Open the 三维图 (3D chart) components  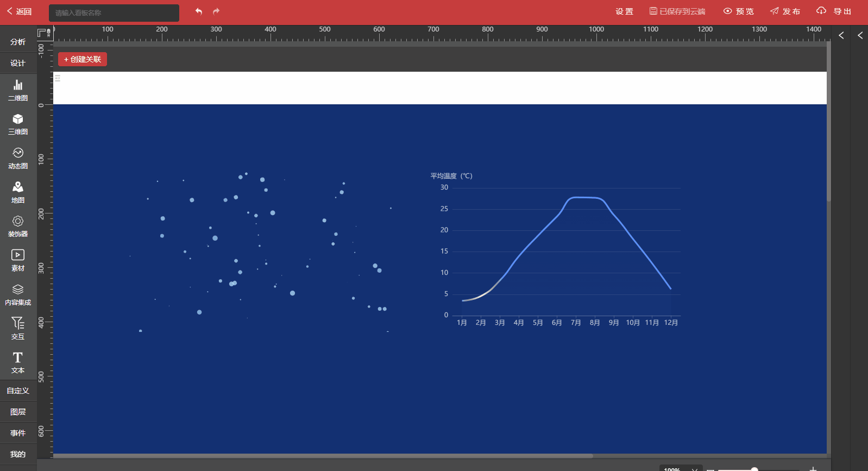(18, 124)
